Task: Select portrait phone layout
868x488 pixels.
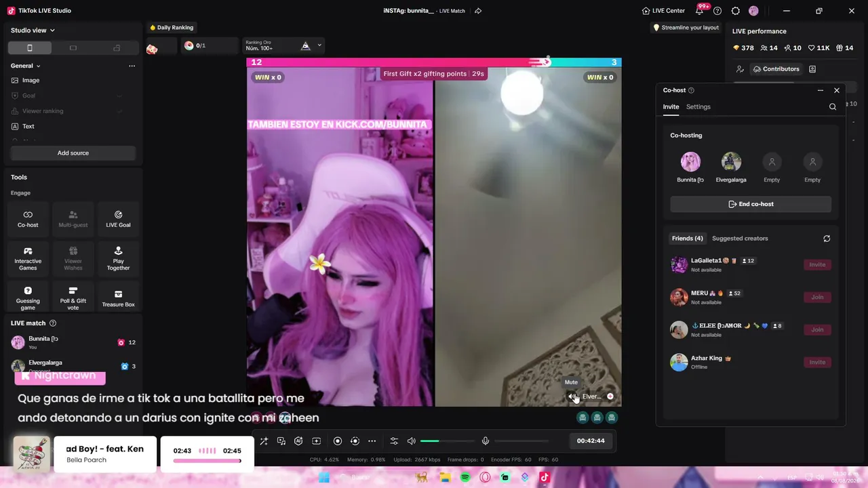Action: click(29, 47)
